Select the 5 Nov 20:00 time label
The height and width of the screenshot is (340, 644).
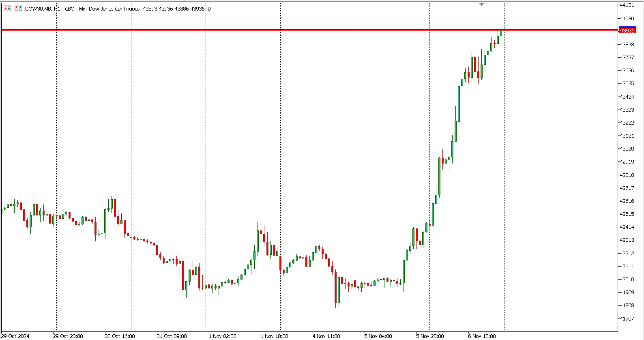(x=430, y=336)
